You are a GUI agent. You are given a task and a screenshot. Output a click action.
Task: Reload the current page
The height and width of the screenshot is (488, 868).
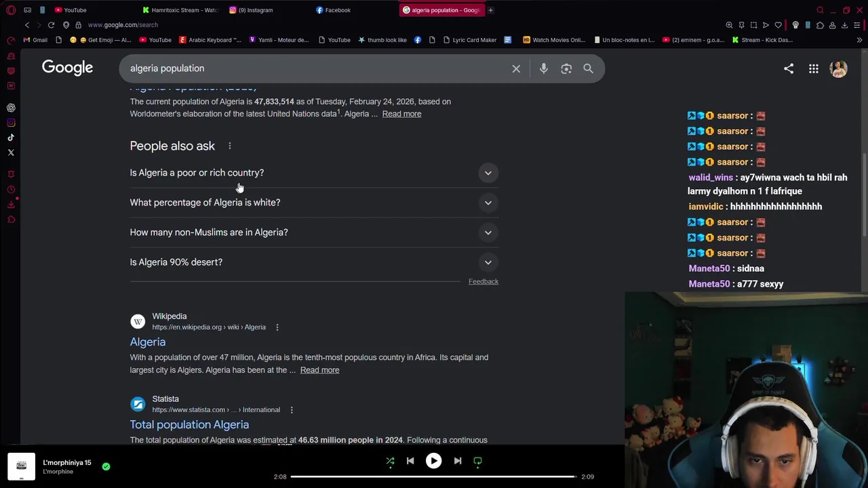point(51,25)
